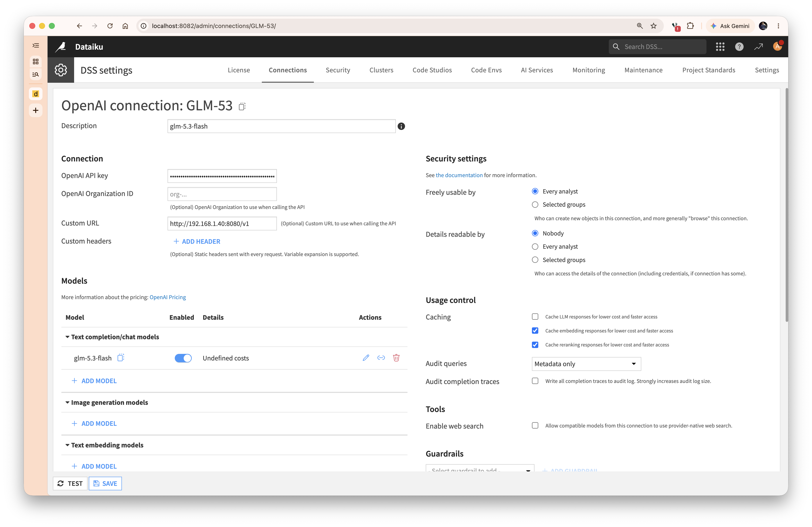Click the Search DSS box
Image resolution: width=812 pixels, height=527 pixels.
pos(657,47)
